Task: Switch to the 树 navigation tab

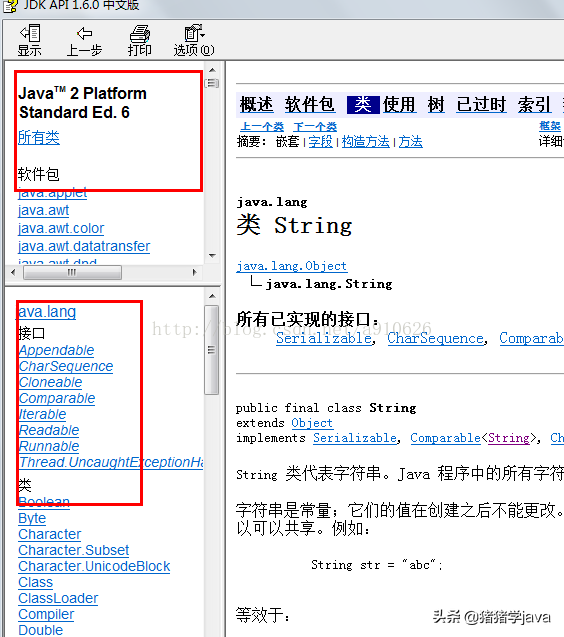Action: click(x=436, y=105)
